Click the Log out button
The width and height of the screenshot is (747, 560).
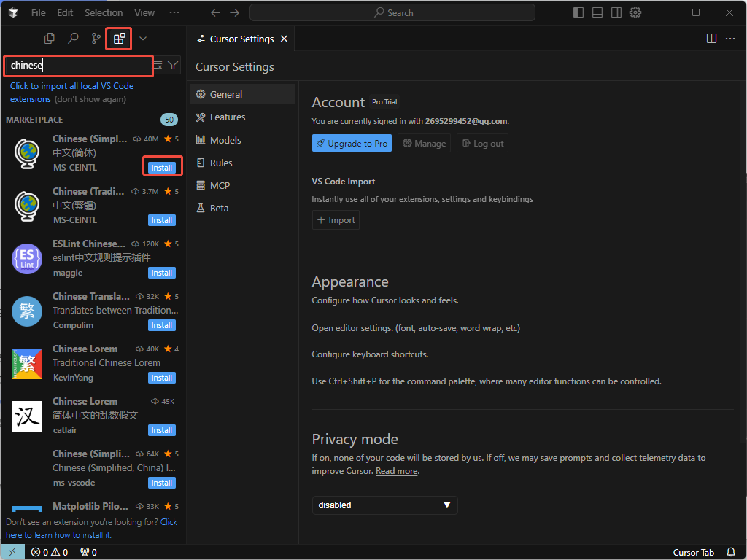tap(483, 144)
